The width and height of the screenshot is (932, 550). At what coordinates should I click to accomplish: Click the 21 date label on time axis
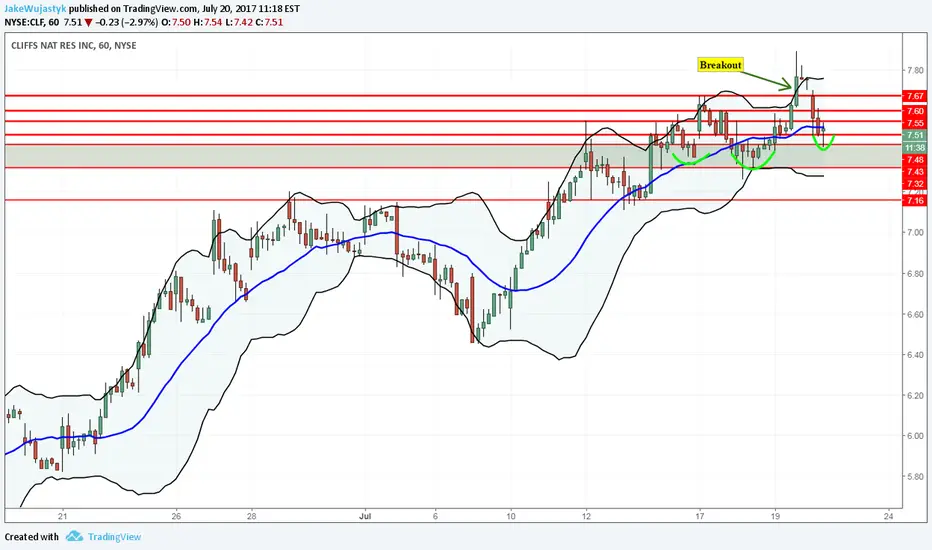(62, 516)
